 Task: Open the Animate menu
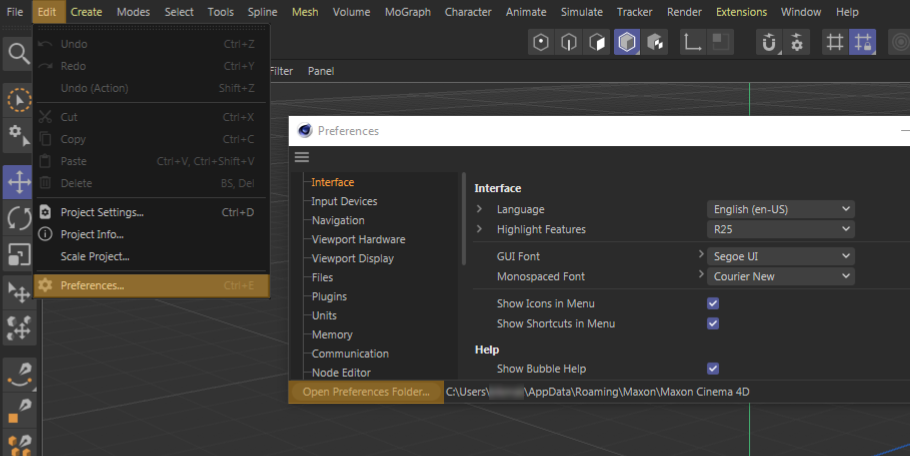[x=526, y=12]
